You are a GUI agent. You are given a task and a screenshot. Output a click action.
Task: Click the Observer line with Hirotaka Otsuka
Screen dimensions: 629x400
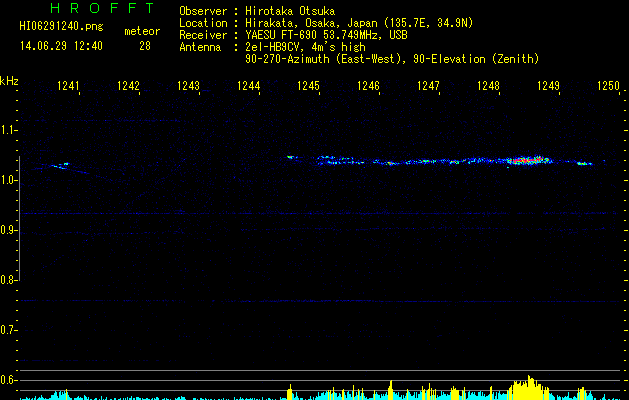(x=257, y=11)
